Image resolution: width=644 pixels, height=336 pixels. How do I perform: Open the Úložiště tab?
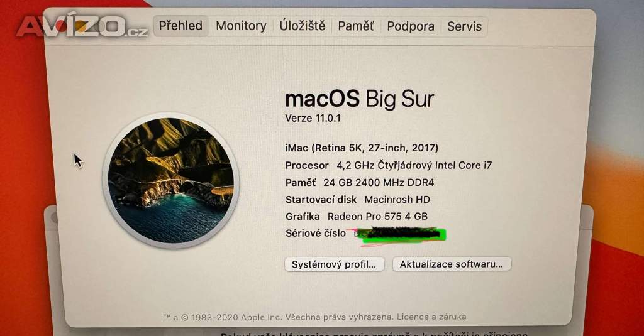click(302, 26)
